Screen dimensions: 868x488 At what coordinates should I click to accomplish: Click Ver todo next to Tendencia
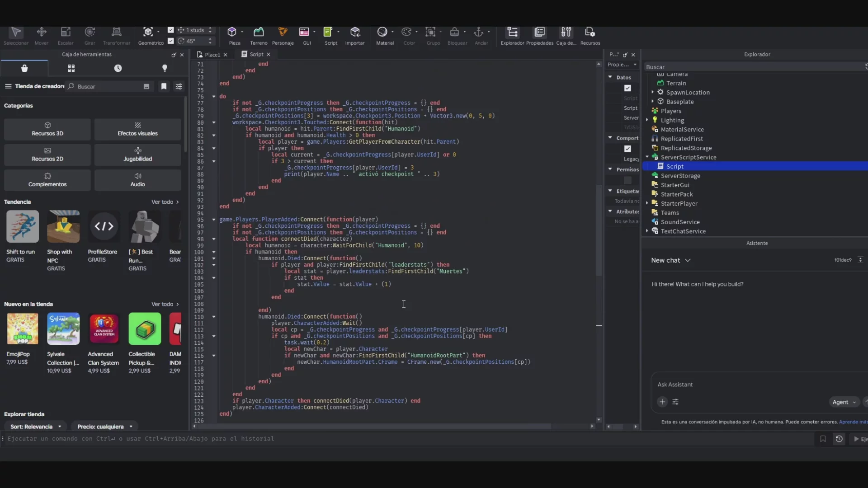tap(165, 202)
